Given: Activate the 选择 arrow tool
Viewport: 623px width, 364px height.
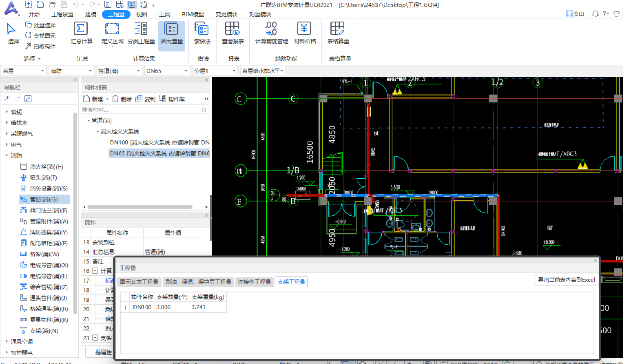Looking at the screenshot, I should pos(13,34).
